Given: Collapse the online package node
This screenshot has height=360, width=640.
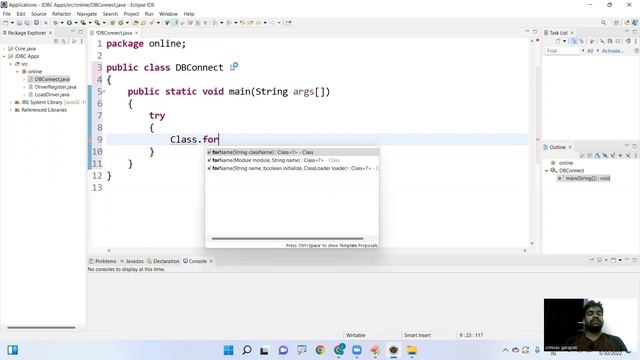Looking at the screenshot, I should (x=18, y=71).
